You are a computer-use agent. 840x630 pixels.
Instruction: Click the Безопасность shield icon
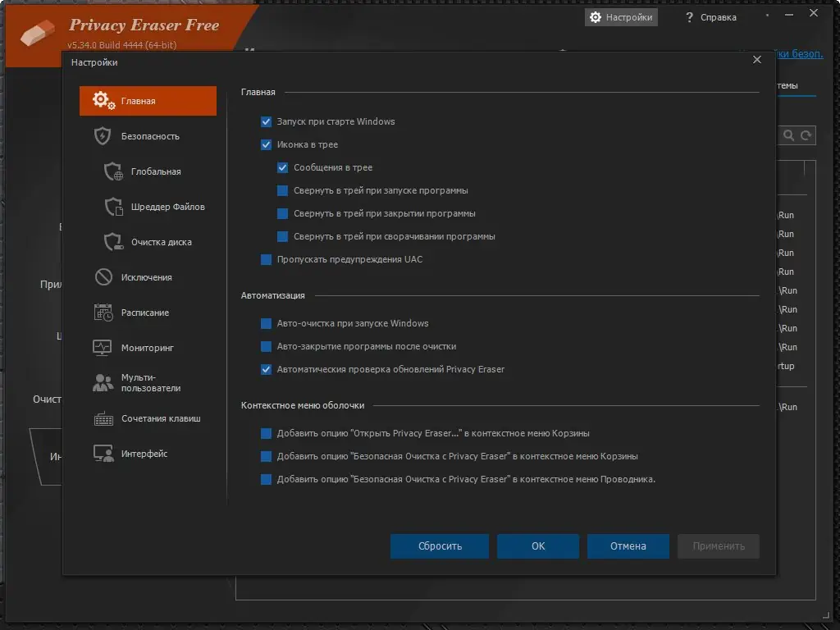[103, 136]
